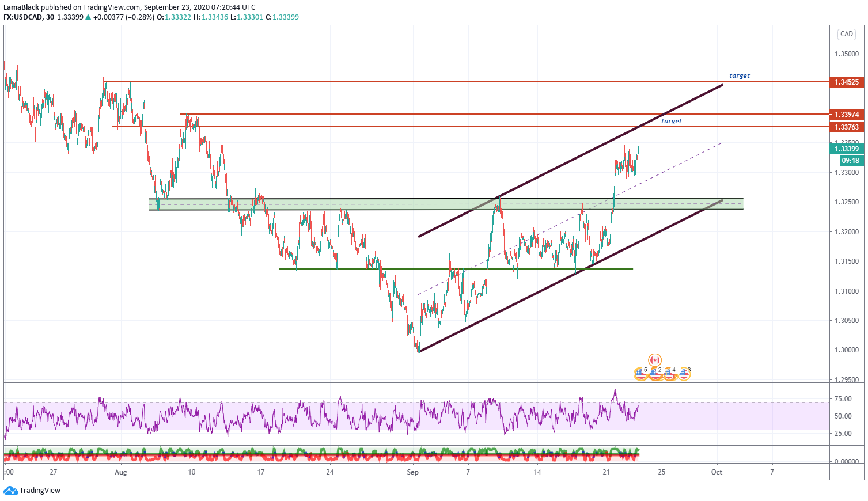
Task: Open the US event marker labeled 3
Action: tap(684, 374)
